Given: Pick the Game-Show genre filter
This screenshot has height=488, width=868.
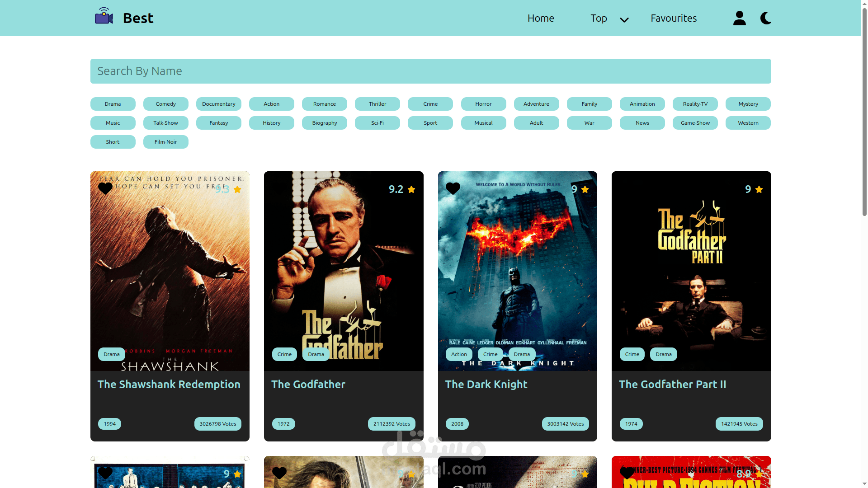Looking at the screenshot, I should [x=695, y=123].
